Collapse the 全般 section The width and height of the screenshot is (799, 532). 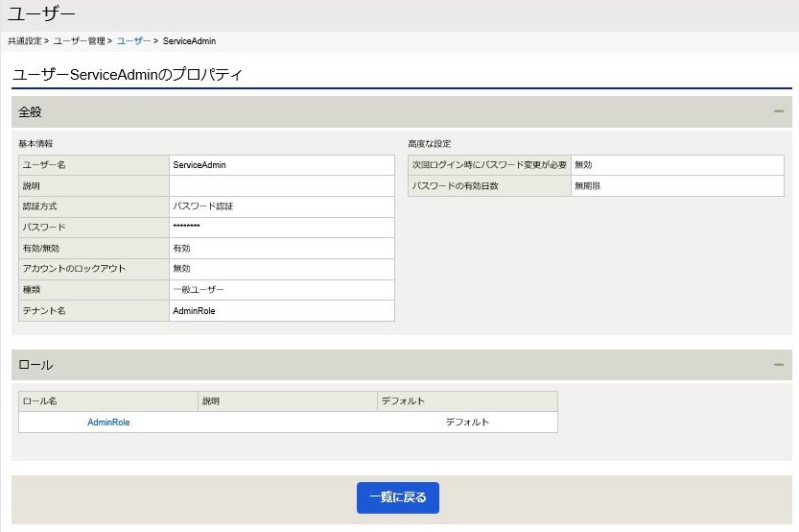778,111
